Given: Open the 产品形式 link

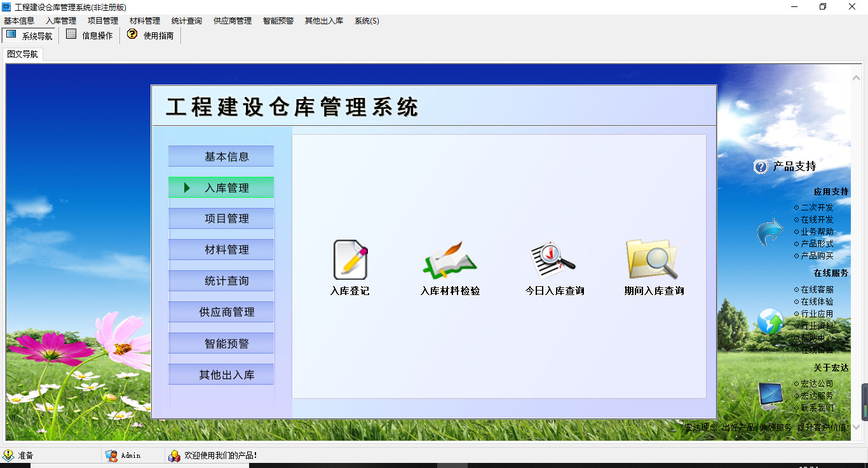Looking at the screenshot, I should tap(817, 244).
